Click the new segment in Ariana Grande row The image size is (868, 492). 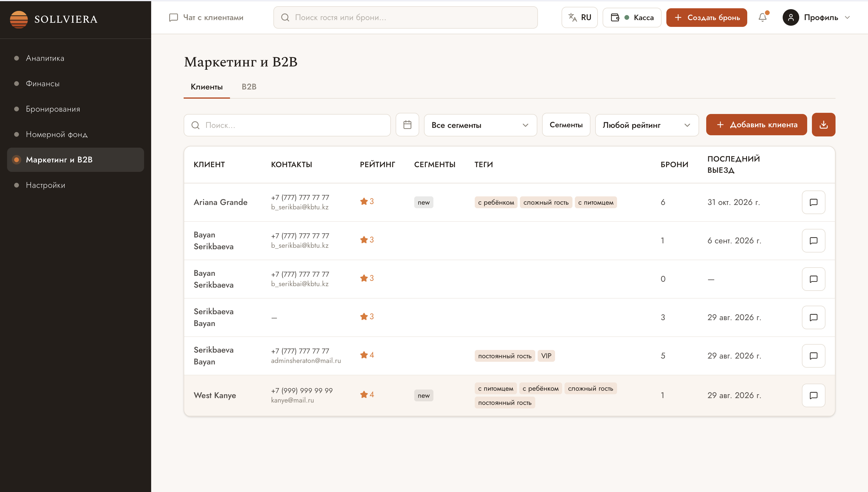coord(424,202)
